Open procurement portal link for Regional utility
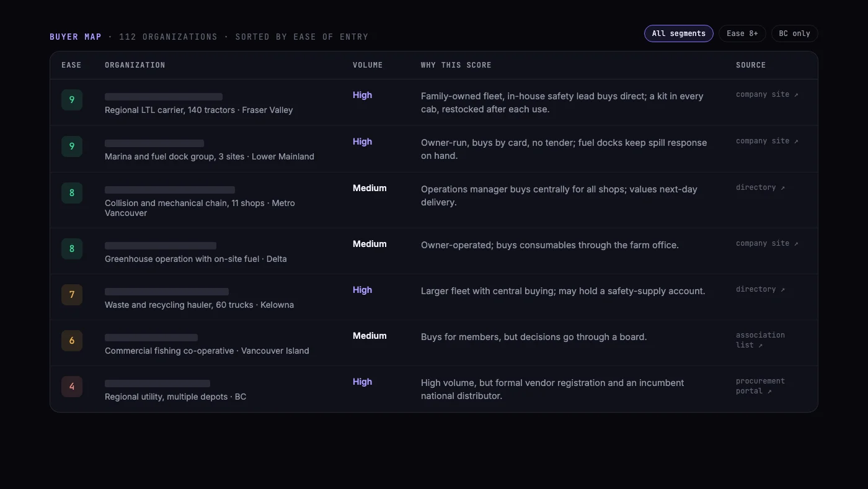The width and height of the screenshot is (868, 489). pyautogui.click(x=760, y=386)
